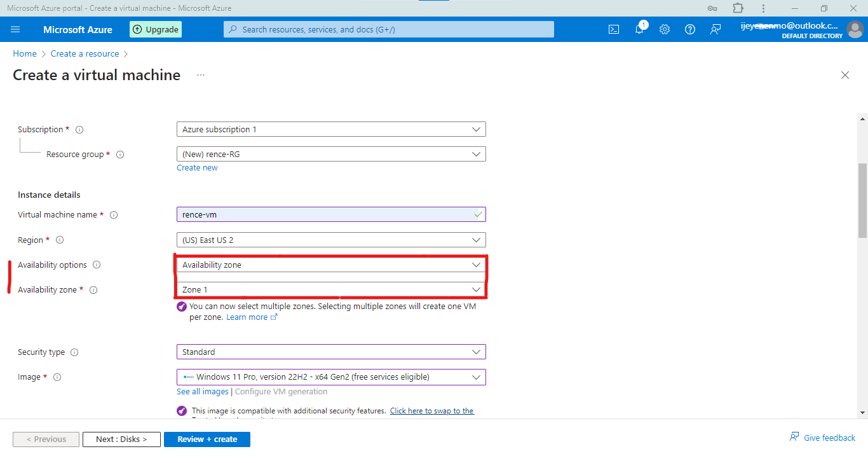Show info tooltip for Image
This screenshot has width=868, height=463.
click(57, 377)
